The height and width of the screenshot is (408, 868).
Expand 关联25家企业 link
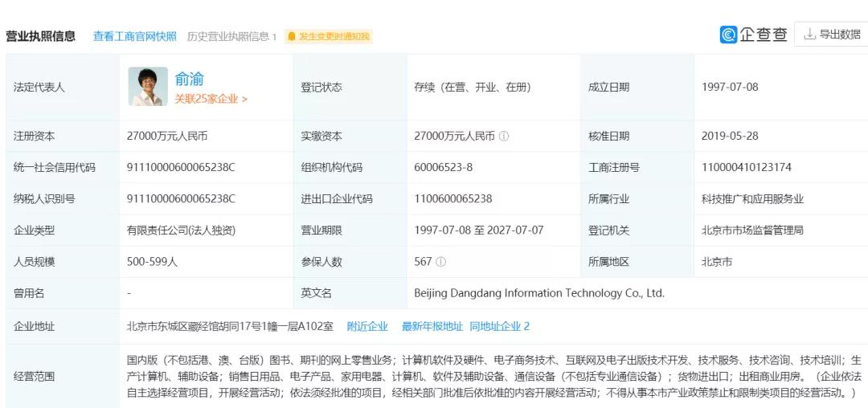tap(211, 100)
